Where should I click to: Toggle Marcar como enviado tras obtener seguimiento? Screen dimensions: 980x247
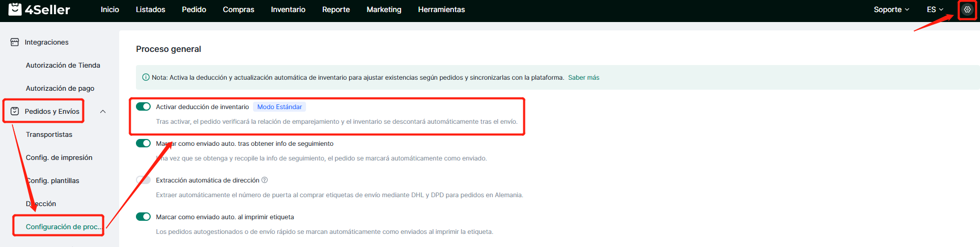coord(143,143)
